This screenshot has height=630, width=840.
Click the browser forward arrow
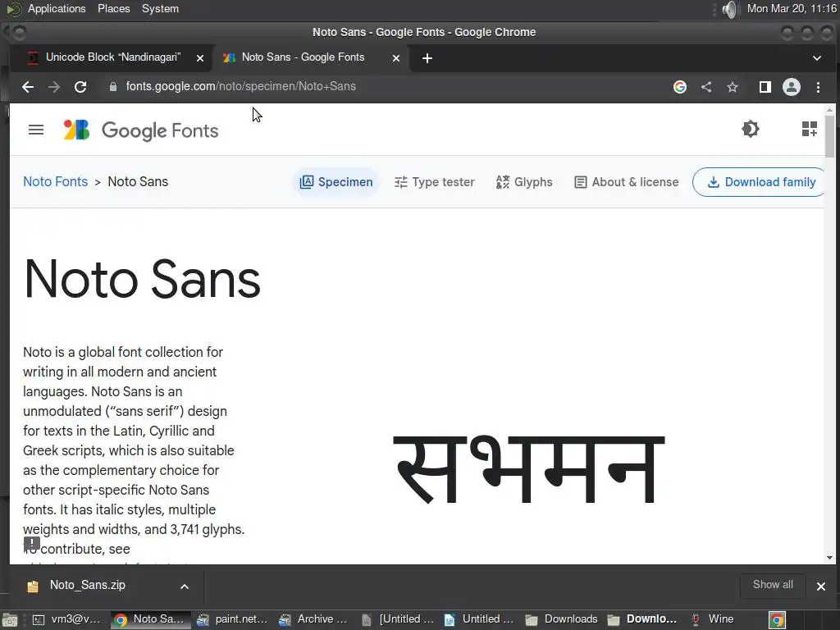[54, 87]
